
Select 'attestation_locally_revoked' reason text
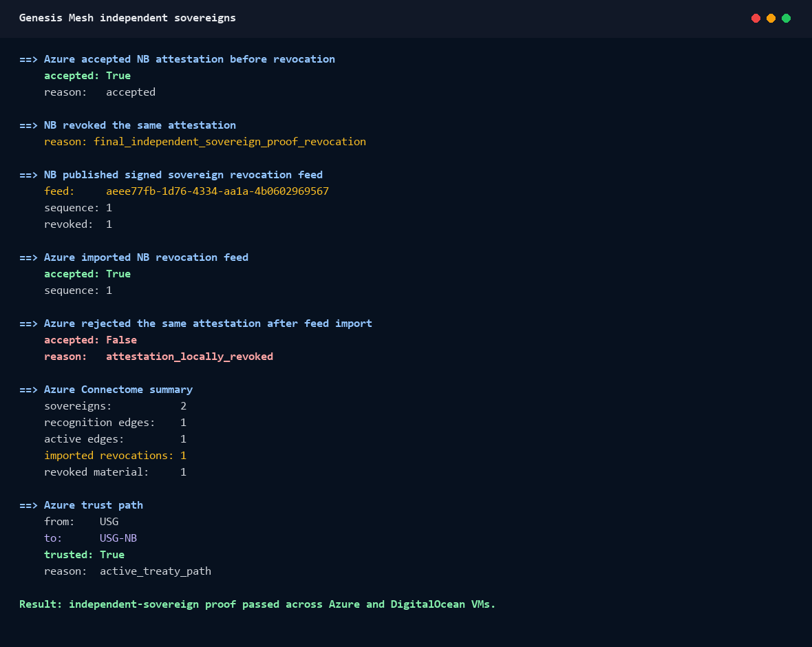click(189, 357)
